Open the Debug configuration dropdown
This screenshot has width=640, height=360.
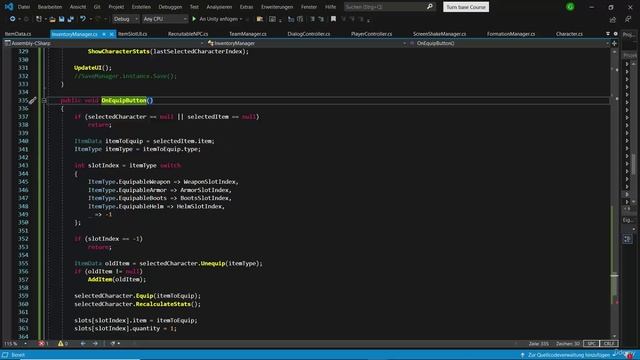pyautogui.click(x=126, y=19)
